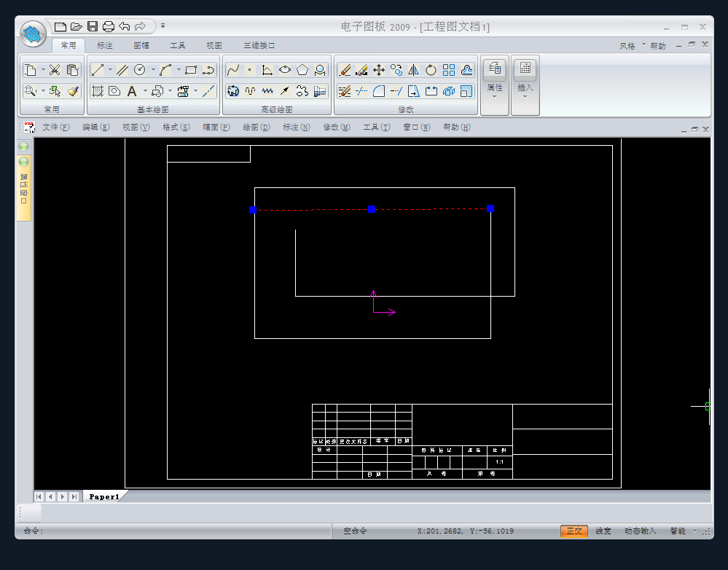
Task: Select the Move tool with four arrows
Action: [x=379, y=70]
